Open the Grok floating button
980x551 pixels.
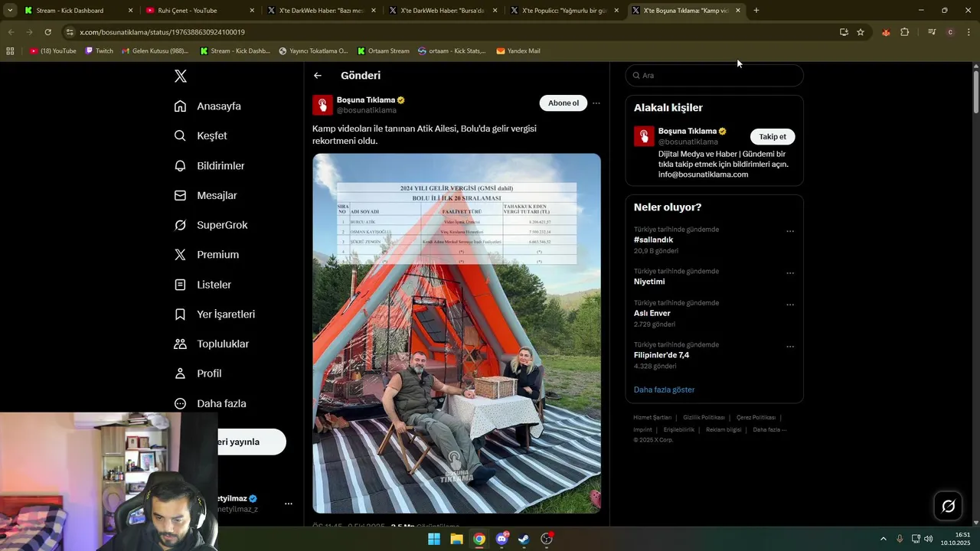[948, 506]
